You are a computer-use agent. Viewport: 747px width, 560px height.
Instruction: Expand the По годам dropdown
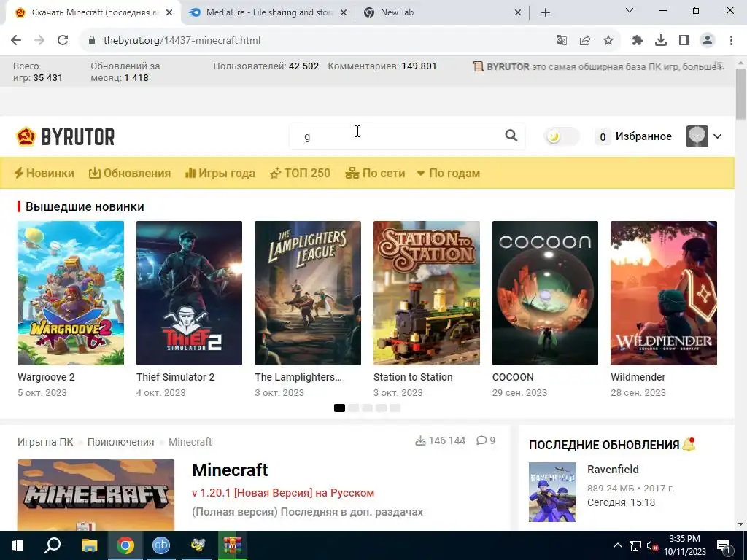click(449, 173)
